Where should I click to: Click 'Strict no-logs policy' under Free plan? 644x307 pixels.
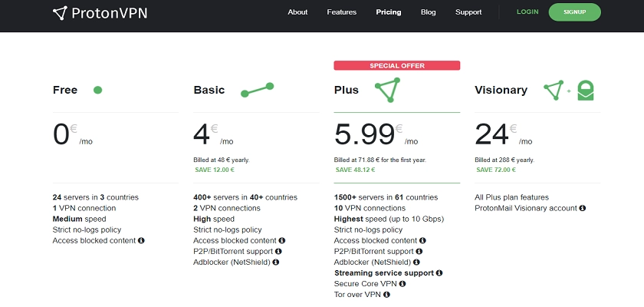click(87, 229)
